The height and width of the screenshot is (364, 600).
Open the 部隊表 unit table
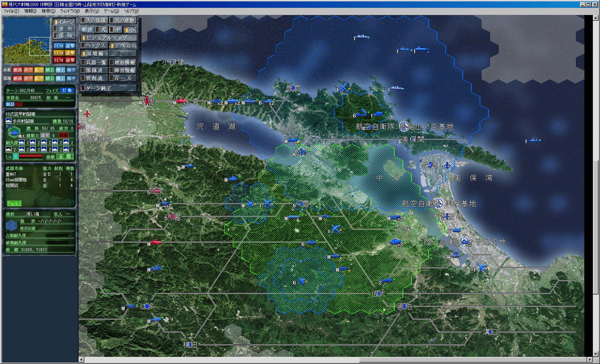click(x=94, y=70)
